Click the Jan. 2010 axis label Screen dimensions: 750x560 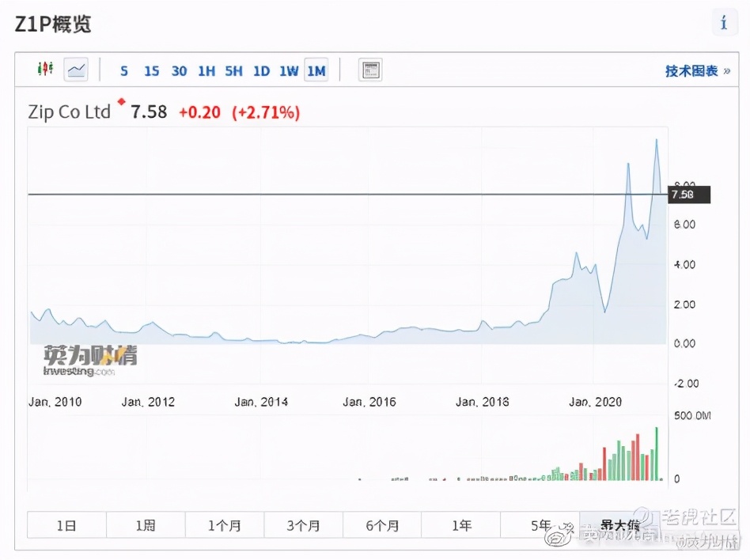coord(55,402)
